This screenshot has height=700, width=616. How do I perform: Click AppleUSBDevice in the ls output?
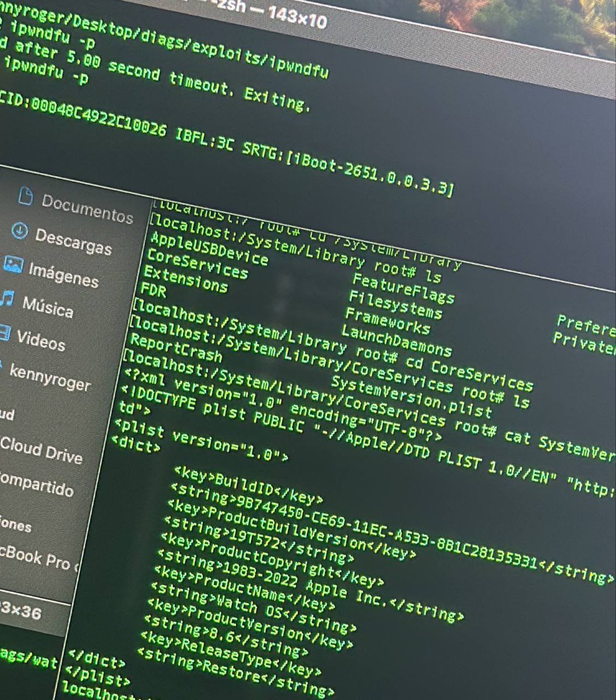209,249
